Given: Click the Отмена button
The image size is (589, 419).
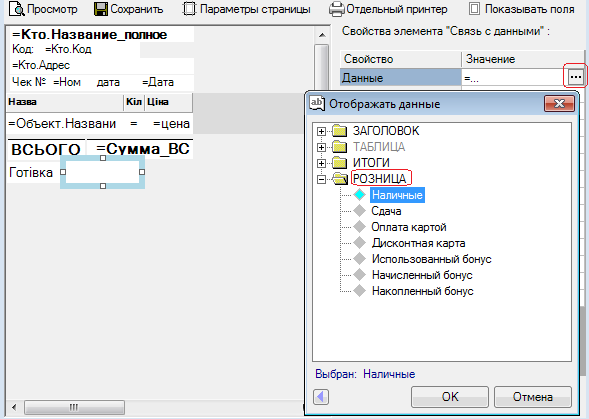Looking at the screenshot, I should coord(533,397).
